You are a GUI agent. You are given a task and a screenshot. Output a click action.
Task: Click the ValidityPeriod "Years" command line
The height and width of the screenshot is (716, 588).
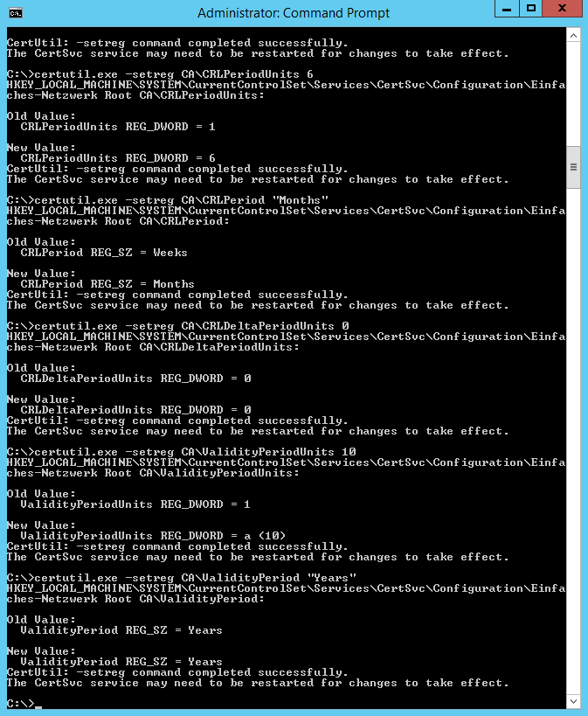181,578
